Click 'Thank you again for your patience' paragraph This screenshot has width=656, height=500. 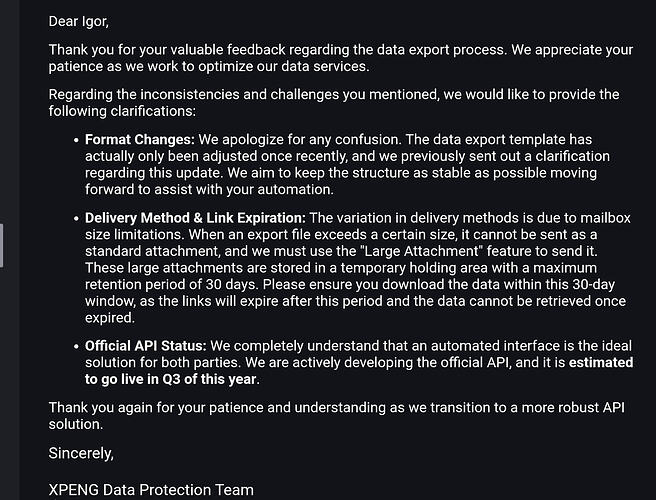point(337,416)
